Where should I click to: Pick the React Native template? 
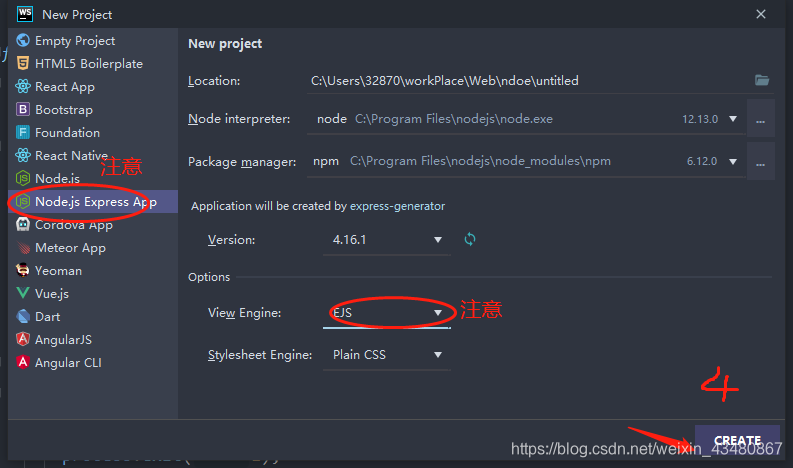[93, 155]
